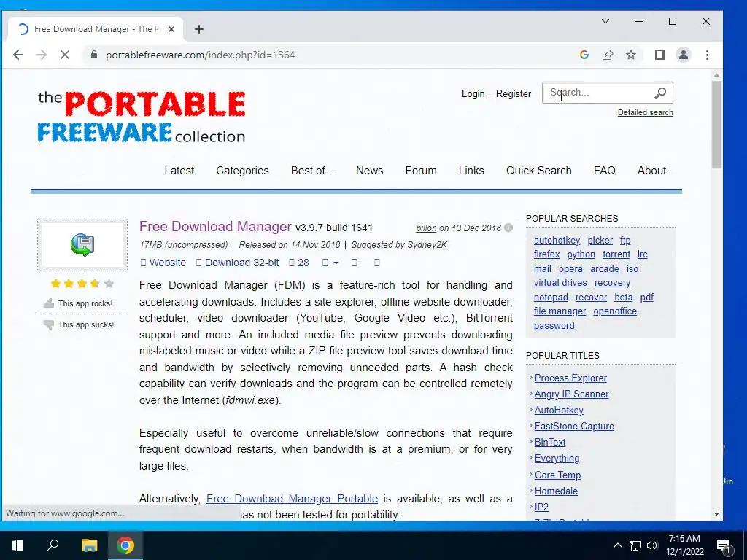Viewport: 747px width, 560px height.
Task: Open FastStone Capture popular title
Action: (574, 426)
